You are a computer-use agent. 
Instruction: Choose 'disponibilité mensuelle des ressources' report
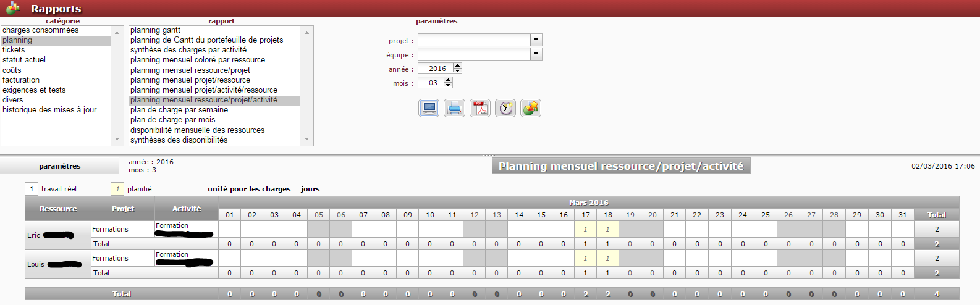pos(214,130)
